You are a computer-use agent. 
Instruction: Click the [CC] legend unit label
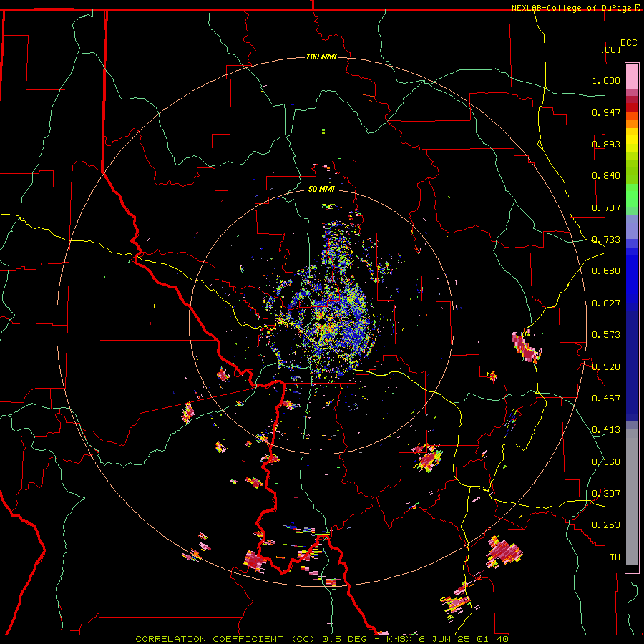[610, 49]
